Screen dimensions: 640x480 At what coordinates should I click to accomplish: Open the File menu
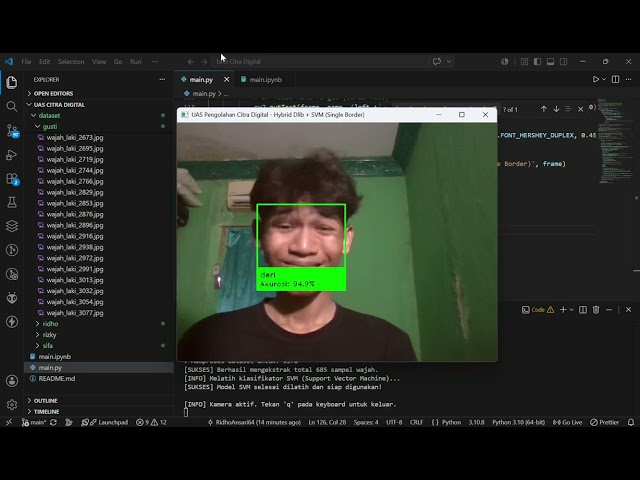pyautogui.click(x=26, y=62)
